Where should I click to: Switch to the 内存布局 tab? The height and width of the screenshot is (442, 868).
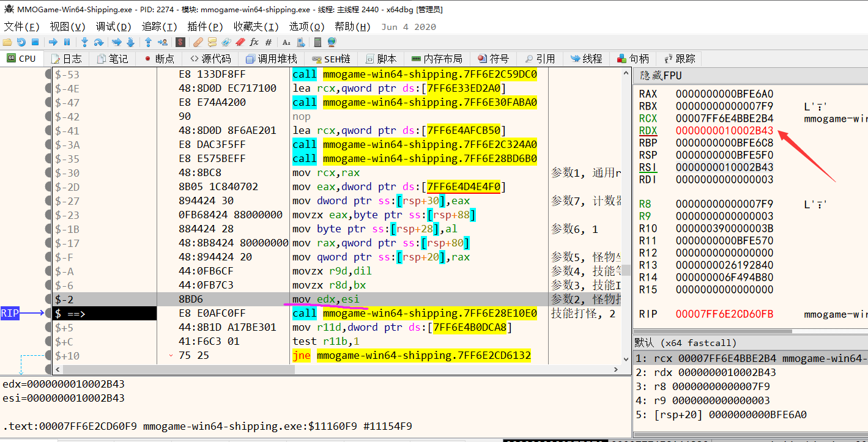click(x=437, y=59)
